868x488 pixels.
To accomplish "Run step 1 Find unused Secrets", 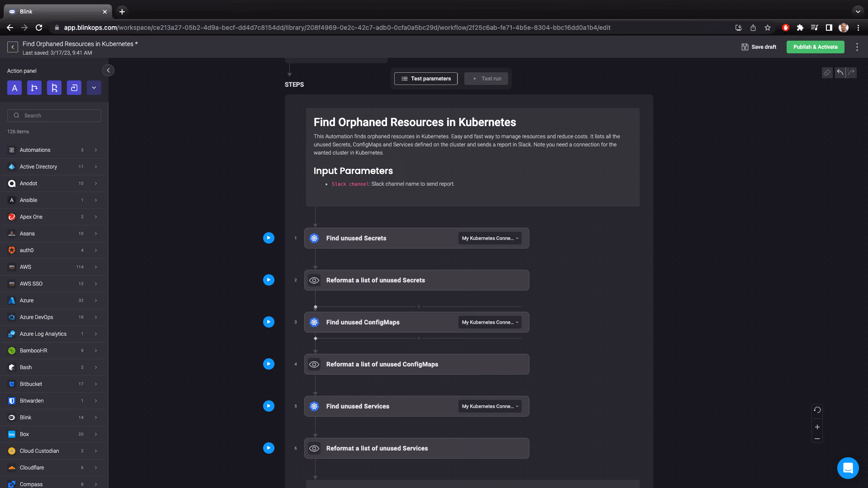I will click(269, 238).
